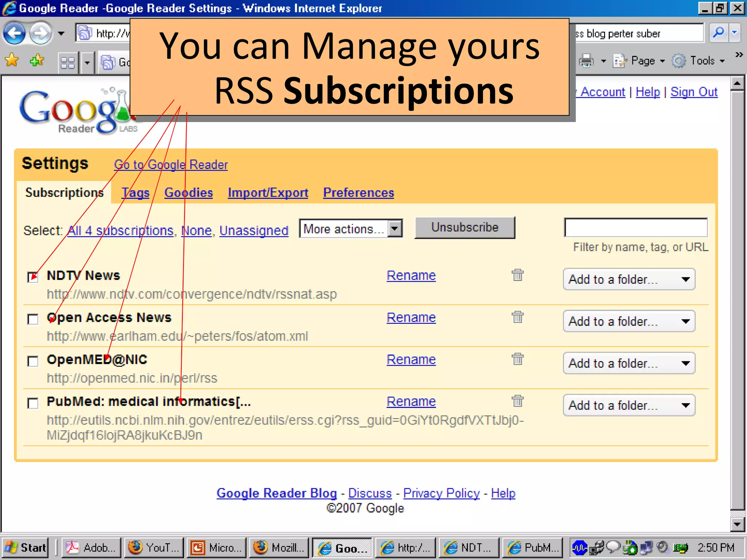
Task: Switch to the Goodies tab
Action: pos(189,192)
